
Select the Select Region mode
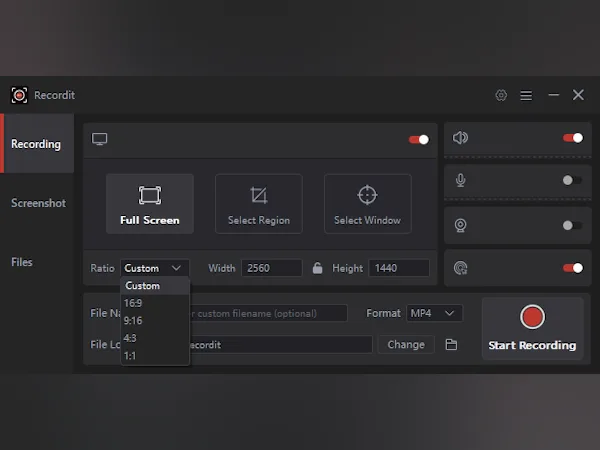coord(259,204)
